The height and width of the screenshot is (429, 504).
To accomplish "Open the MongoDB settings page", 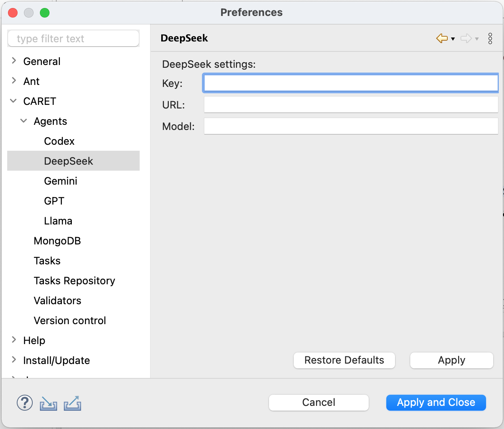I will (57, 240).
